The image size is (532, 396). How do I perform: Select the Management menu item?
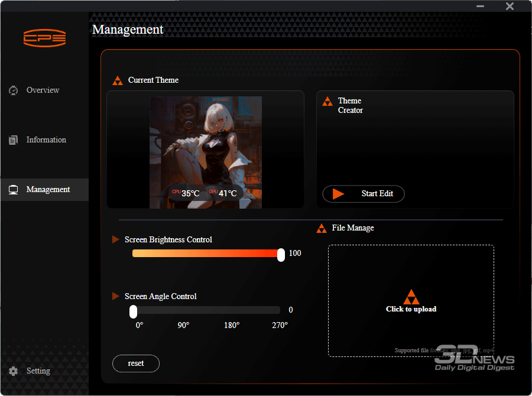click(x=44, y=190)
